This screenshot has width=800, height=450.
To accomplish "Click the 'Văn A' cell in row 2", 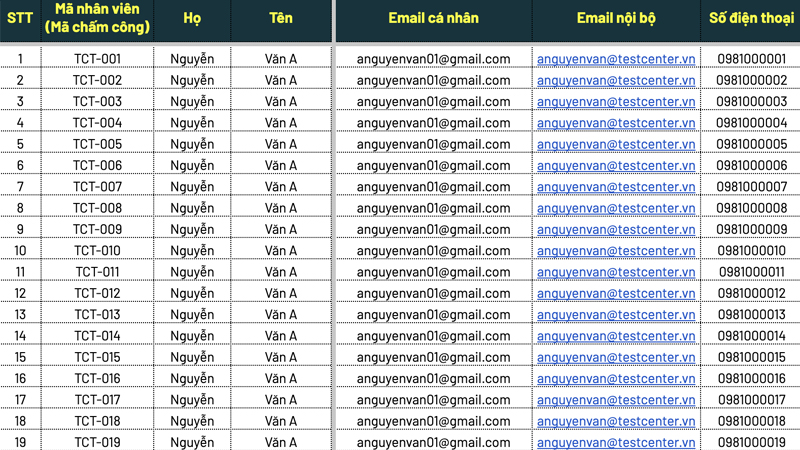I will click(x=281, y=80).
